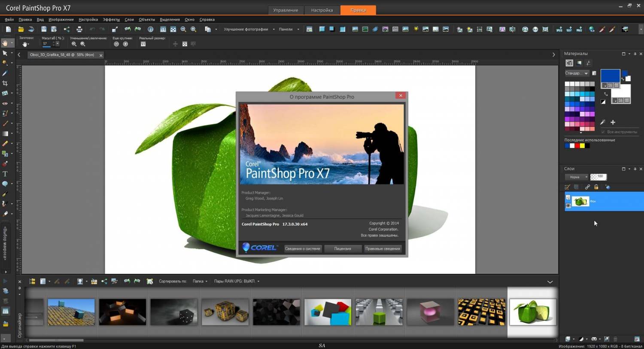Click the actual size 1:1 icon in the options bar
644x349 pixels.
tap(143, 44)
